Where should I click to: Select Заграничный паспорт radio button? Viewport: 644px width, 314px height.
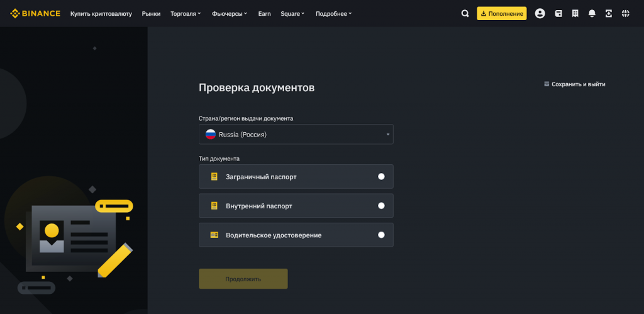pos(381,177)
